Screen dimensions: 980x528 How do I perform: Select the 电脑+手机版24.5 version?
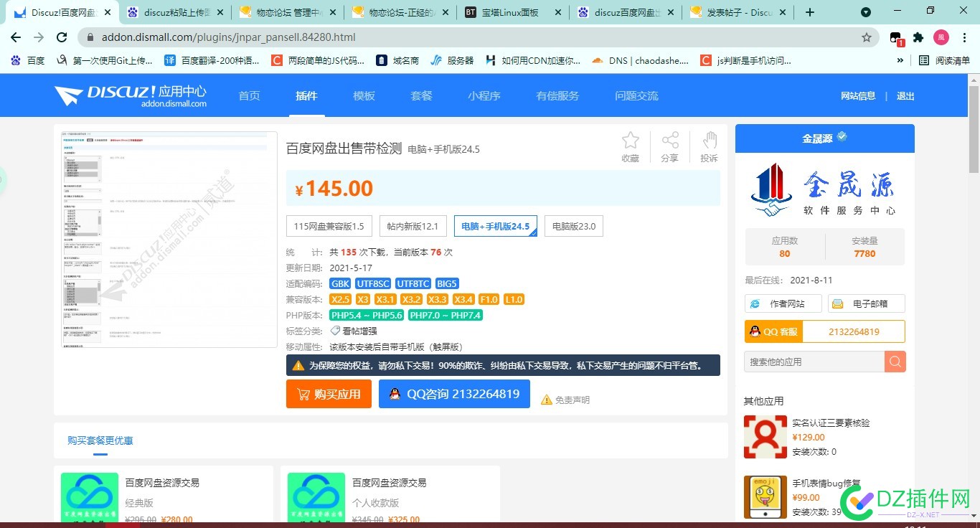(496, 226)
